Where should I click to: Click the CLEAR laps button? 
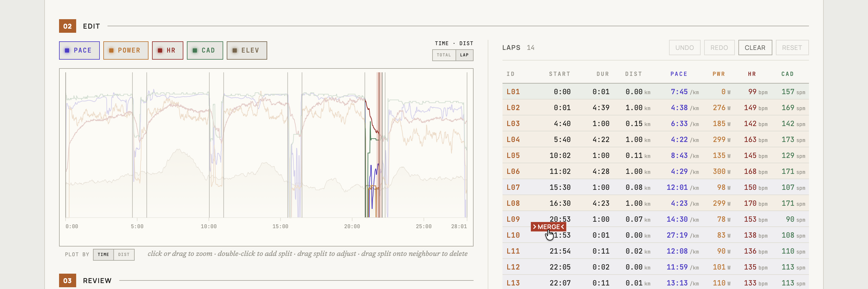[755, 48]
